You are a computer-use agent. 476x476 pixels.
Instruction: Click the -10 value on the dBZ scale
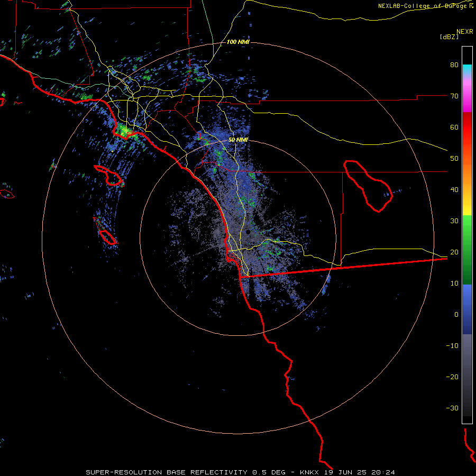click(x=452, y=346)
